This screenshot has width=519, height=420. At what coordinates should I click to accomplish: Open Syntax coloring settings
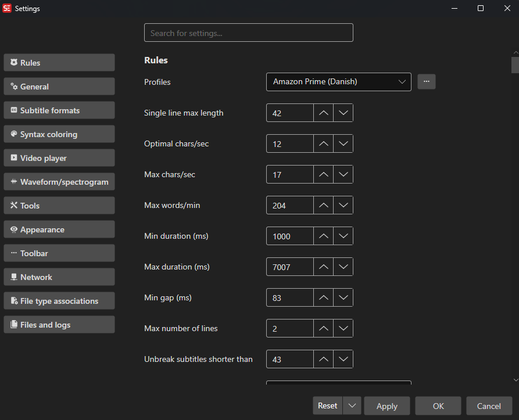point(59,134)
